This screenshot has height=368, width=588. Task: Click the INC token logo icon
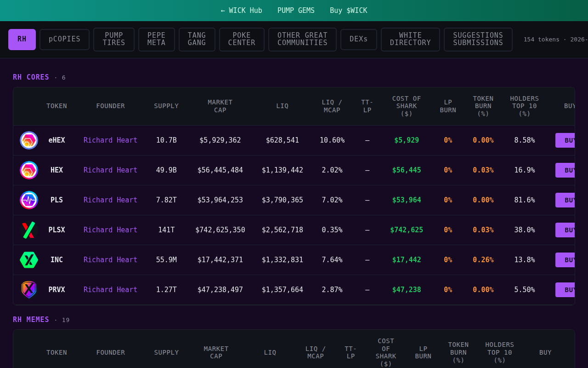pyautogui.click(x=29, y=260)
